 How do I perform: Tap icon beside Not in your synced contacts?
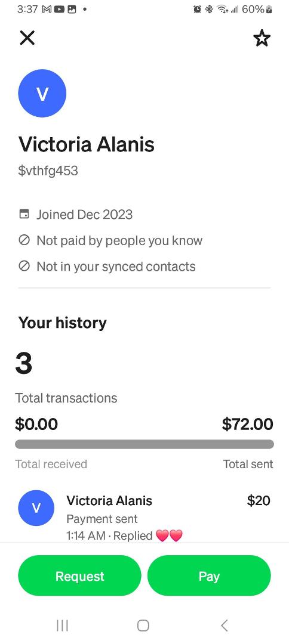24,266
